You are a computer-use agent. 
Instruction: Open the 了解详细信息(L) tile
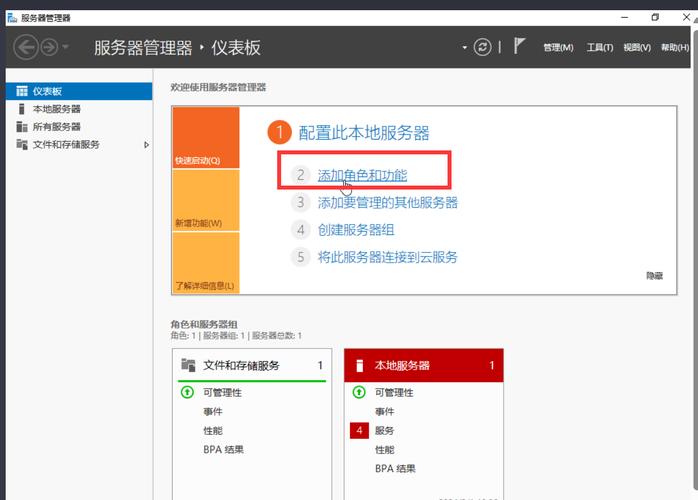point(206,263)
